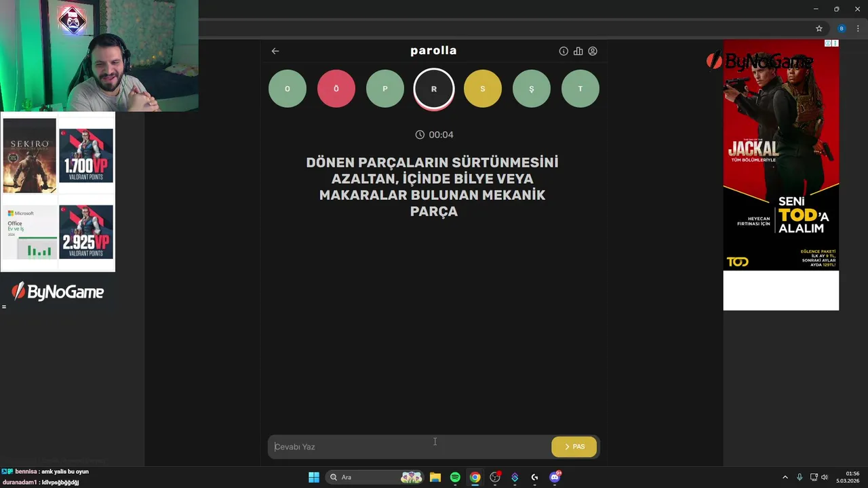This screenshot has width=868, height=488.
Task: Open the 1.700 VP Valorant Points thumbnail
Action: (86, 155)
